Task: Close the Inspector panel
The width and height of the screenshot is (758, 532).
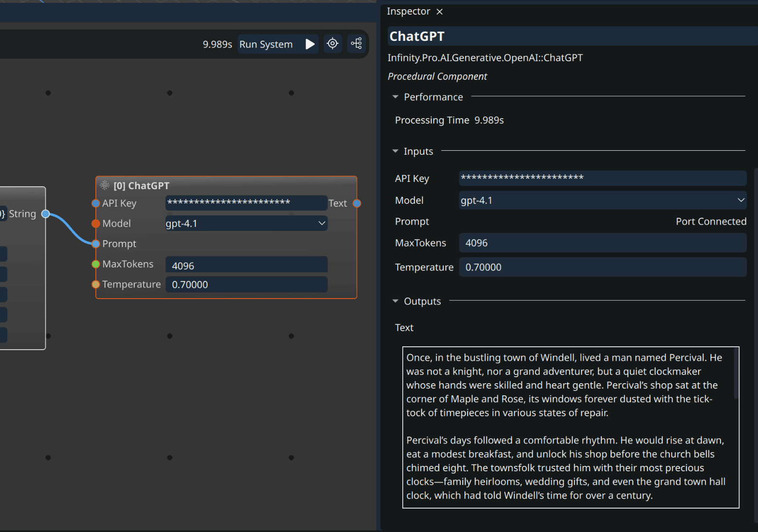Action: pos(439,11)
